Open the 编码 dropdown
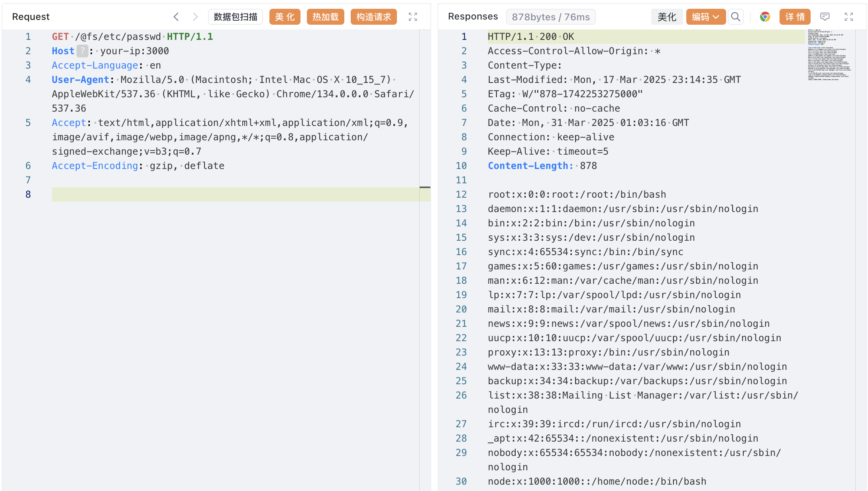868x491 pixels. point(705,17)
